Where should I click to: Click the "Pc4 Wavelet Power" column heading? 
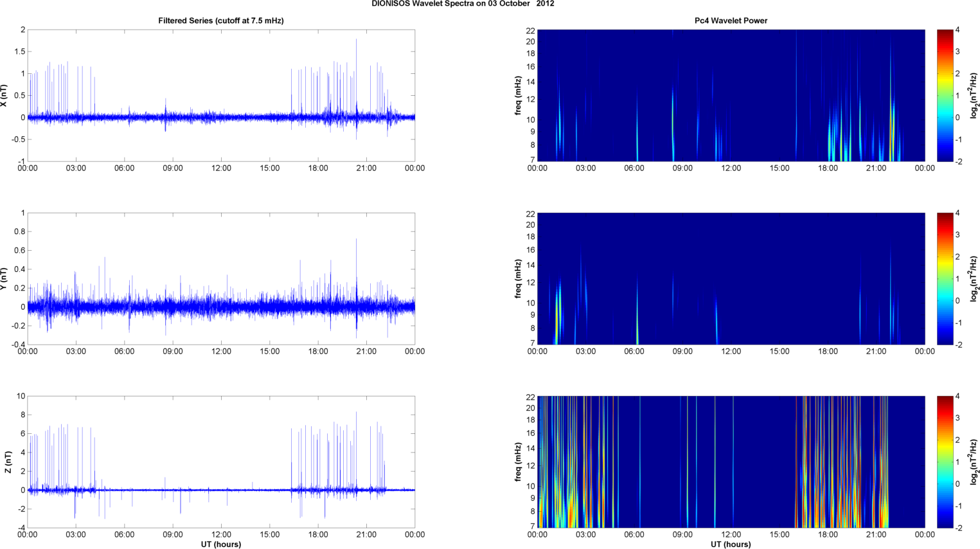[x=731, y=21]
